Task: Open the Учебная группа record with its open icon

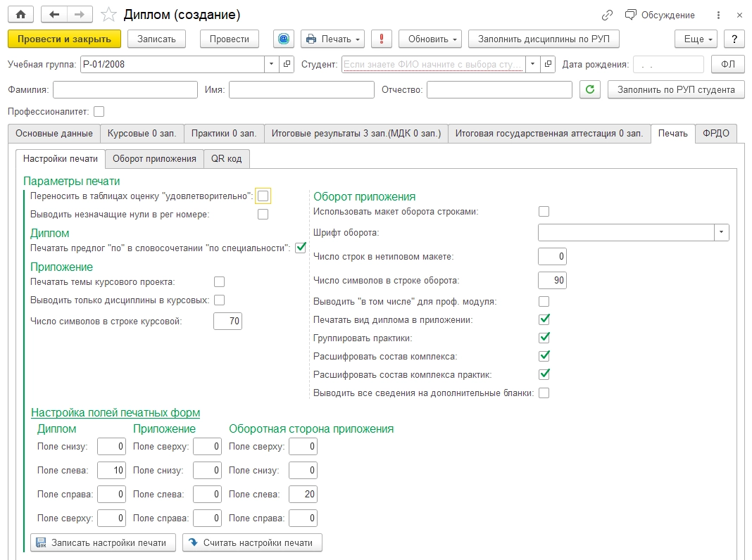Action: (x=287, y=64)
